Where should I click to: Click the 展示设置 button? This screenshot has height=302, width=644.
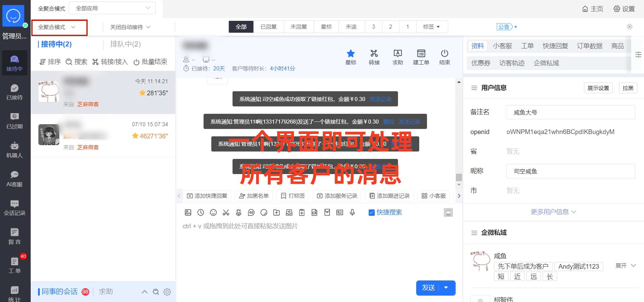(598, 88)
